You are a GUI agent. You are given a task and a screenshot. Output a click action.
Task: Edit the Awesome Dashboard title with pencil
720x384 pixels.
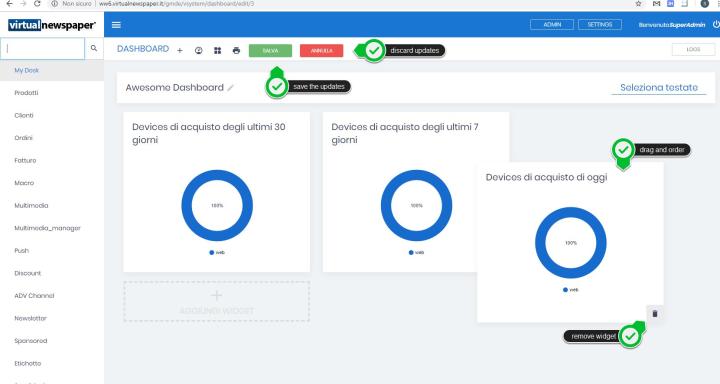point(231,87)
